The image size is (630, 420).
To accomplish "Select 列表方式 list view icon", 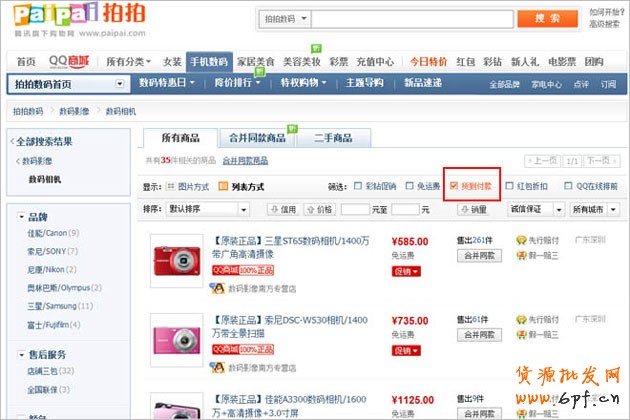I will [x=223, y=187].
